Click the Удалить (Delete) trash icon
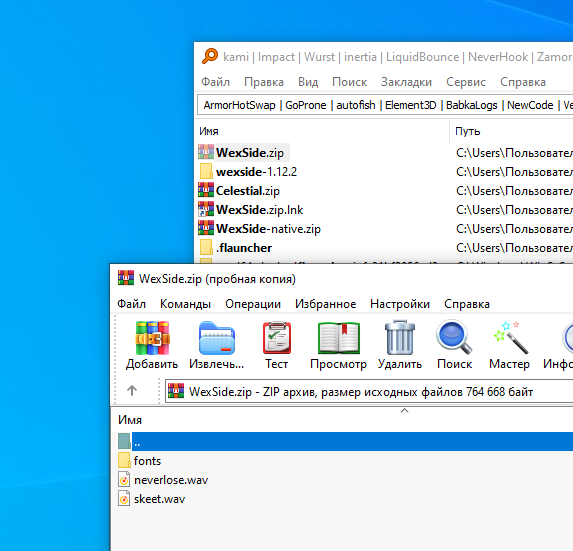 [x=400, y=338]
